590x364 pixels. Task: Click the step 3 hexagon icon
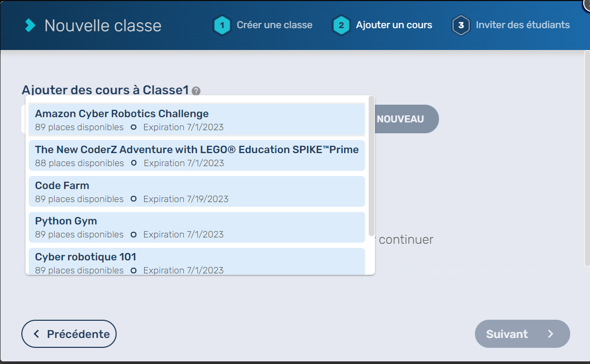click(461, 25)
